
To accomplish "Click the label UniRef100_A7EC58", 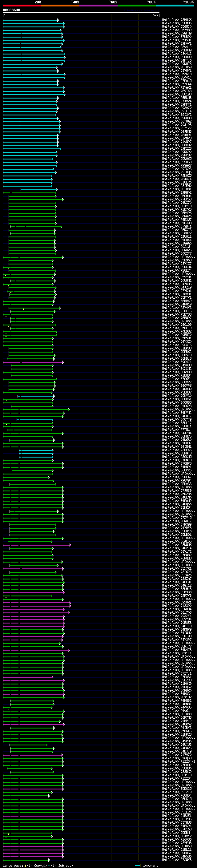I will pos(177,200).
